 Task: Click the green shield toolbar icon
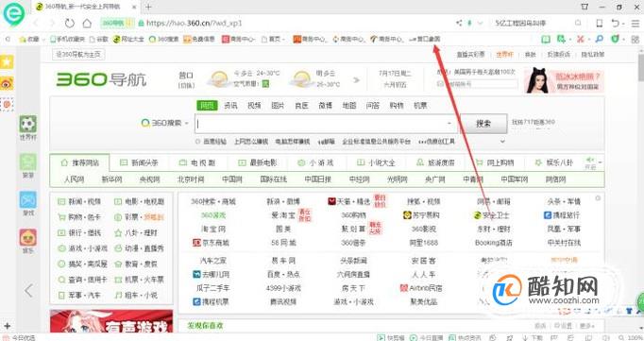(615, 39)
